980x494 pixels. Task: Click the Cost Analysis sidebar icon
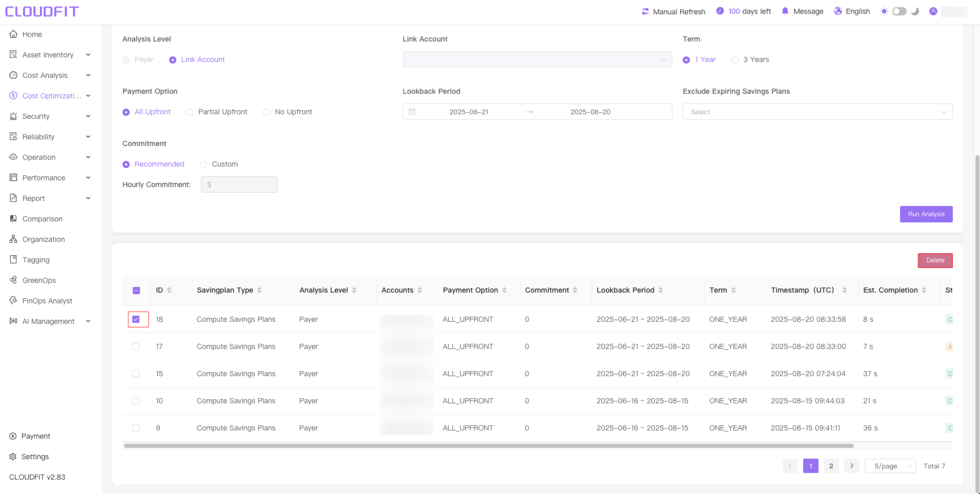click(13, 75)
